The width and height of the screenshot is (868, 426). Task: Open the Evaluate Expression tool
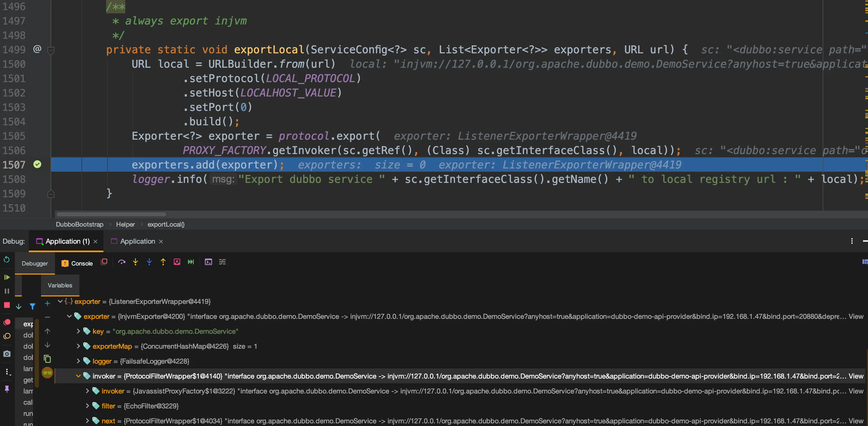click(x=208, y=262)
